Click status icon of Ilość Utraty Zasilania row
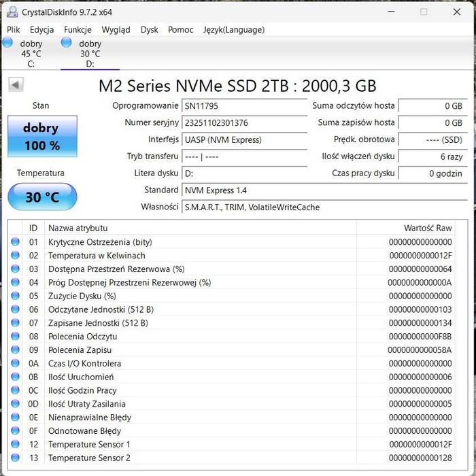Viewport: 476px width, 476px height. [x=15, y=403]
